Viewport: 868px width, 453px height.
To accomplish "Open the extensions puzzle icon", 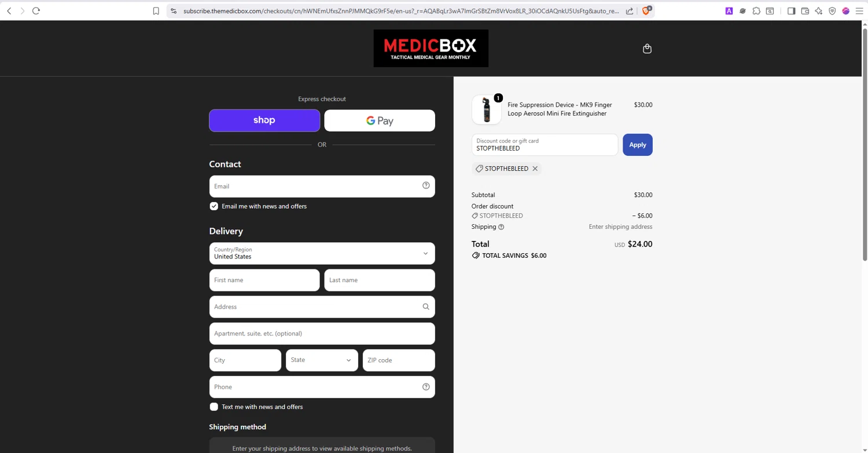I will (x=756, y=11).
